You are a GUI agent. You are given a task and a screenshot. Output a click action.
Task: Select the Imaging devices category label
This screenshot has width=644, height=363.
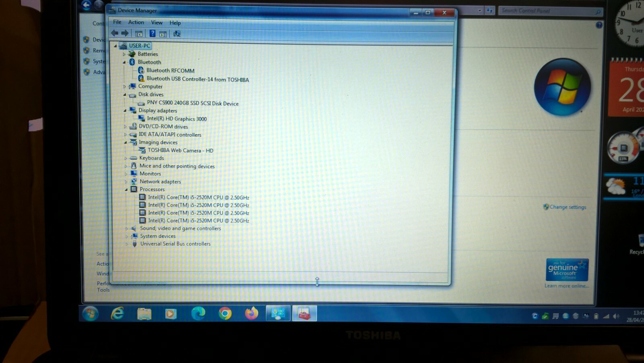(158, 142)
